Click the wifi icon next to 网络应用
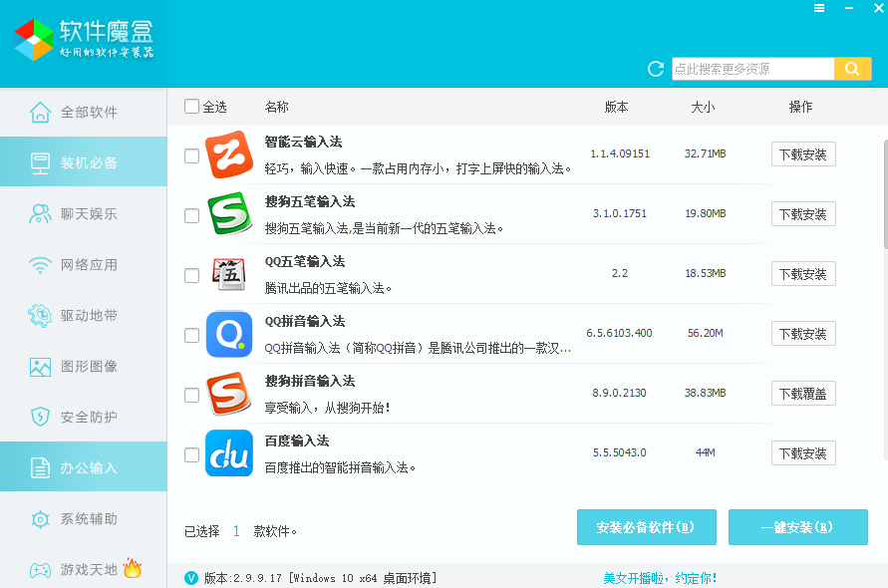The image size is (888, 588). click(x=40, y=265)
